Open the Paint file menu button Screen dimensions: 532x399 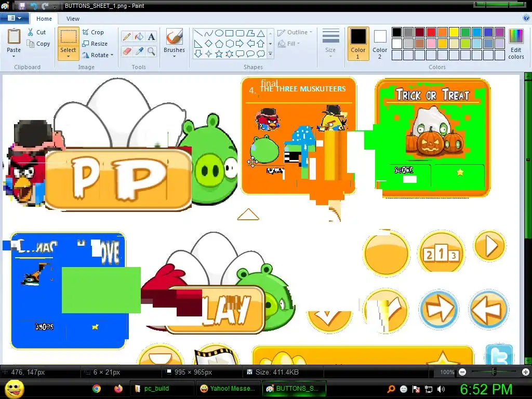click(14, 18)
